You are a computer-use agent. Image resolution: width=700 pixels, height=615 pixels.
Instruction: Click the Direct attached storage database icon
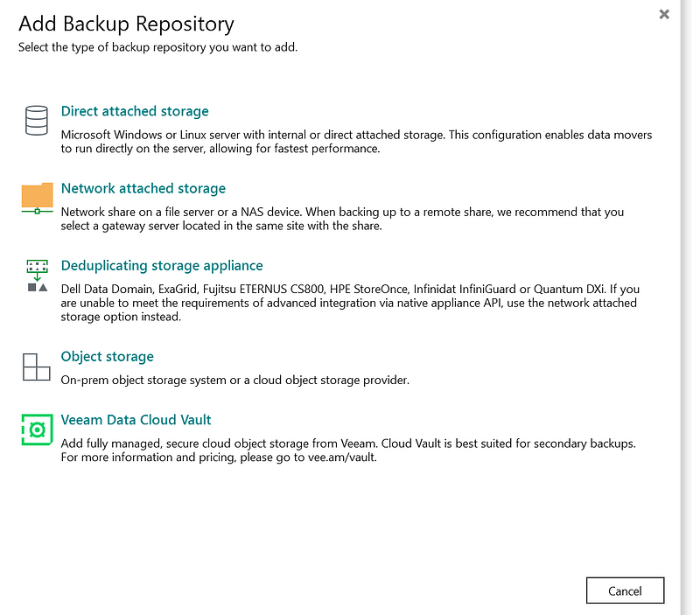pyautogui.click(x=36, y=121)
